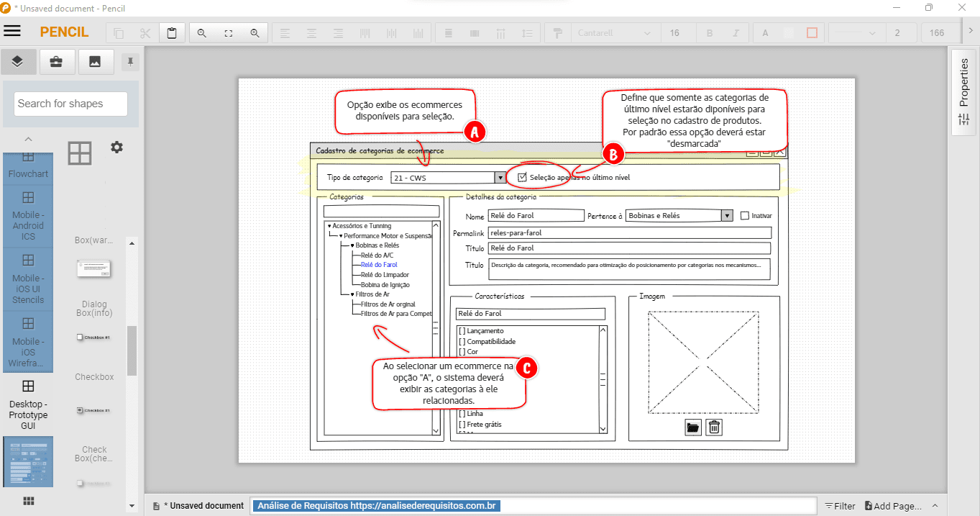Click the Search for shapes field
Viewport: 980px width, 516px height.
(69, 104)
